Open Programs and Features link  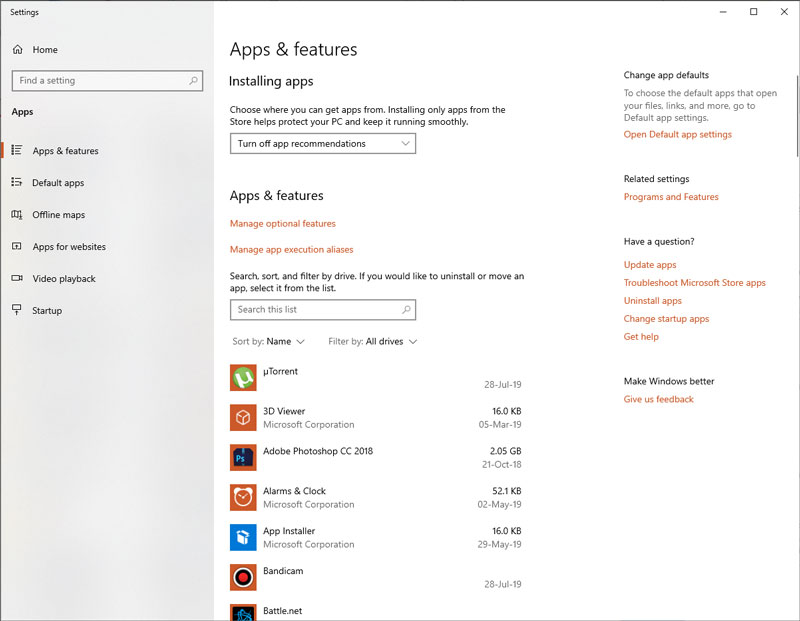click(x=671, y=197)
